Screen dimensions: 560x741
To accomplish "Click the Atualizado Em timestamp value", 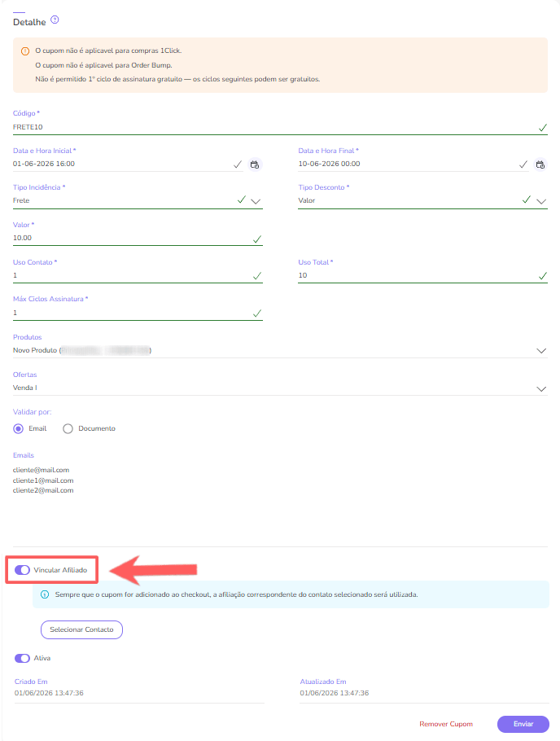I will point(334,693).
